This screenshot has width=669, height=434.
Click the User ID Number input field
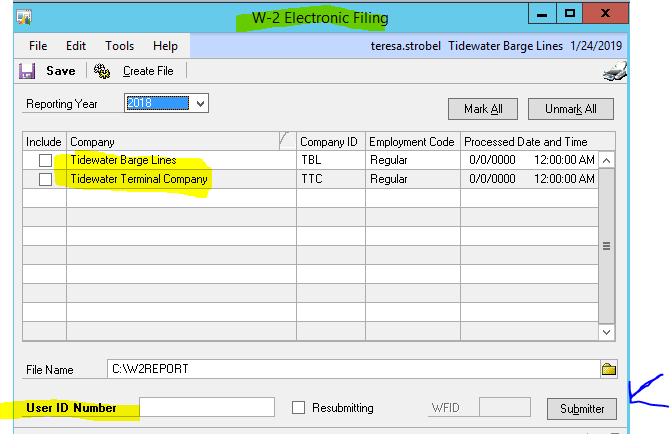(207, 407)
